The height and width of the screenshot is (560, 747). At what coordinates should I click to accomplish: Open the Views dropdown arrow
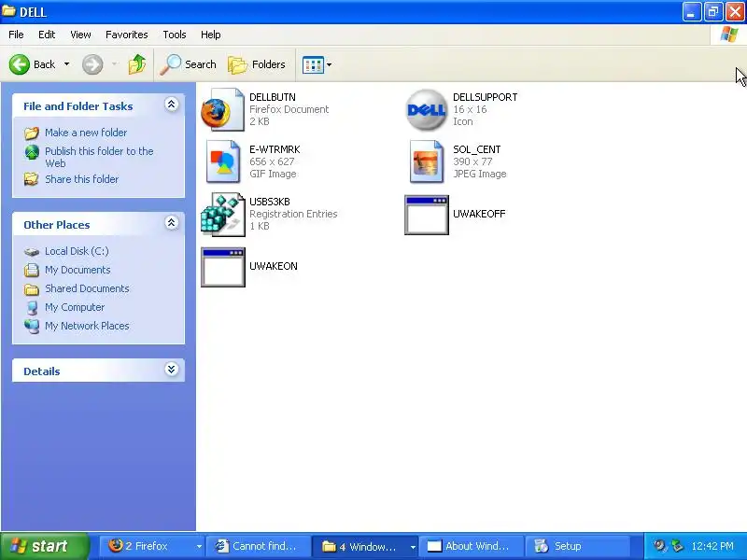[329, 64]
